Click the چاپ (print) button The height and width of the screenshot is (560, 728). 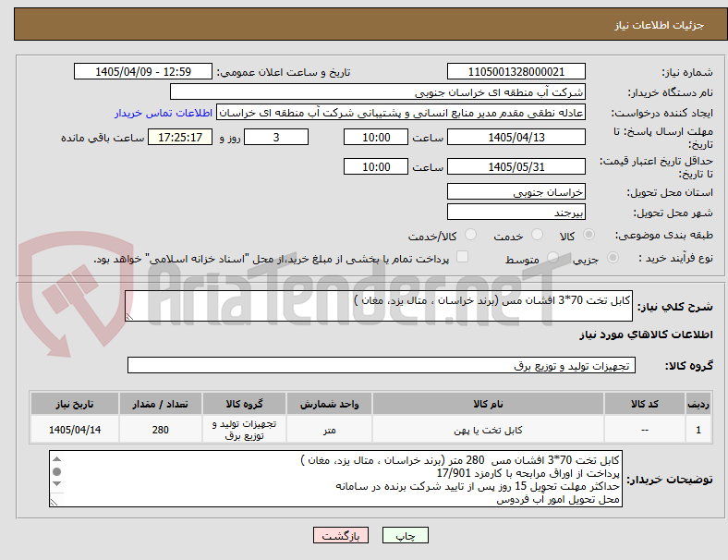coord(405,535)
